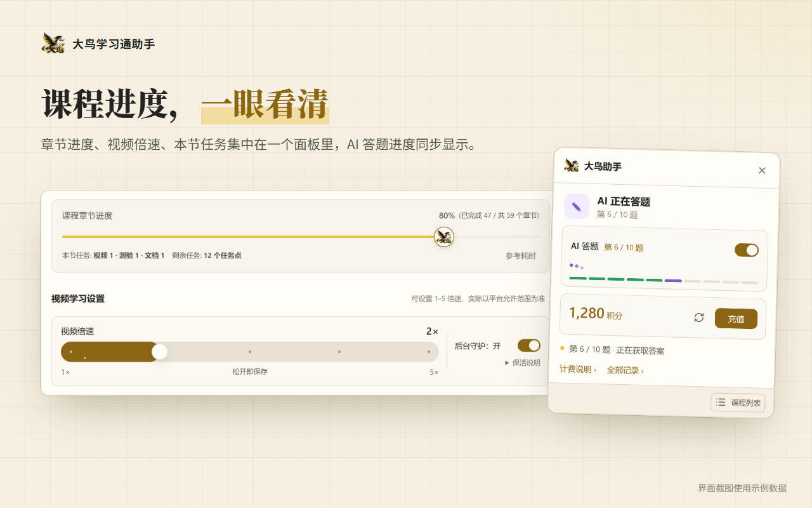The height and width of the screenshot is (508, 812).
Task: Click the 课程章节进度 label
Action: [x=88, y=216]
